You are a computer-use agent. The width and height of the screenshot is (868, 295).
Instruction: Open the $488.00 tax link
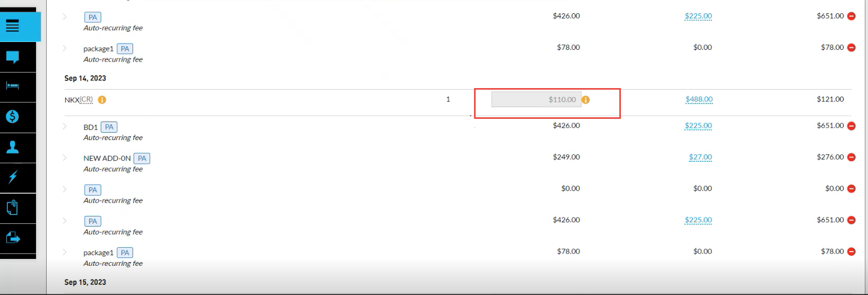click(699, 99)
